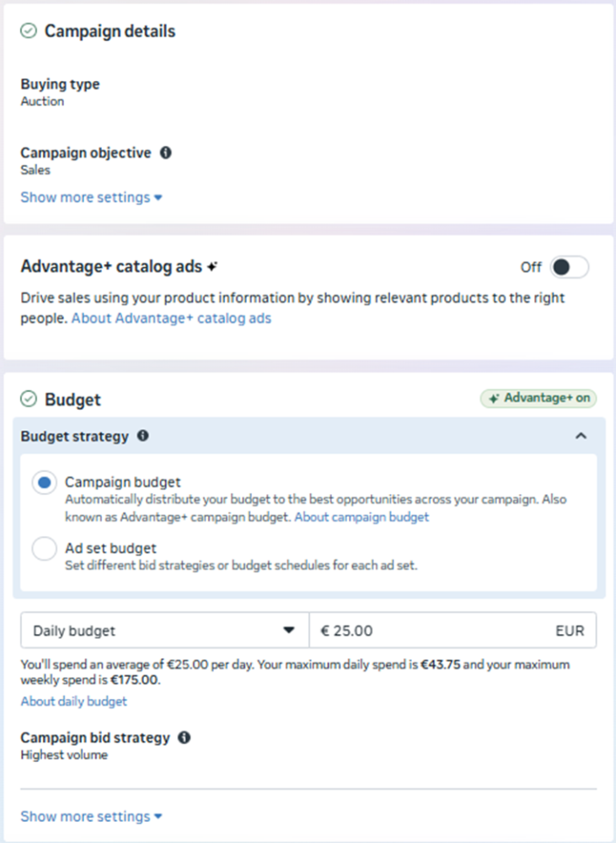Open the Daily budget dropdown

point(164,631)
